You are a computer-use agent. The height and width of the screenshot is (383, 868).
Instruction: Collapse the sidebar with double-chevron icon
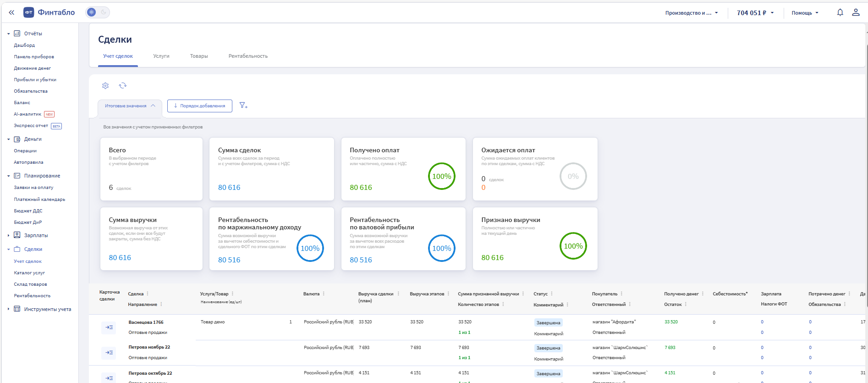coord(11,13)
